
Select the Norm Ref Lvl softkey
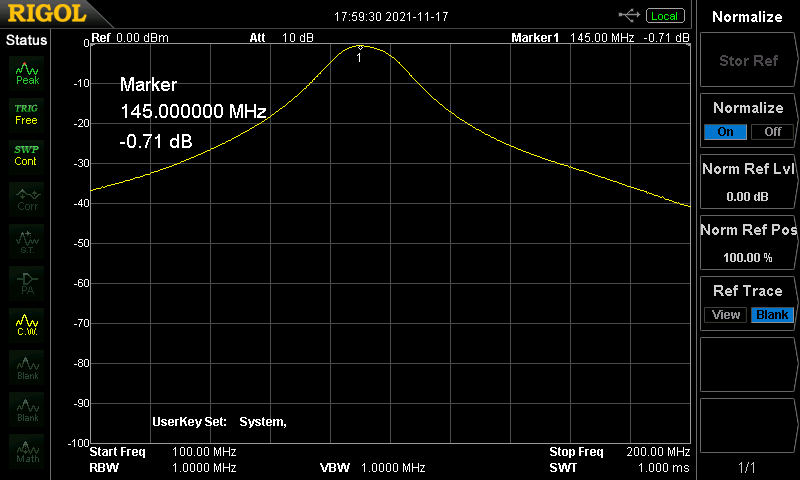(x=747, y=181)
